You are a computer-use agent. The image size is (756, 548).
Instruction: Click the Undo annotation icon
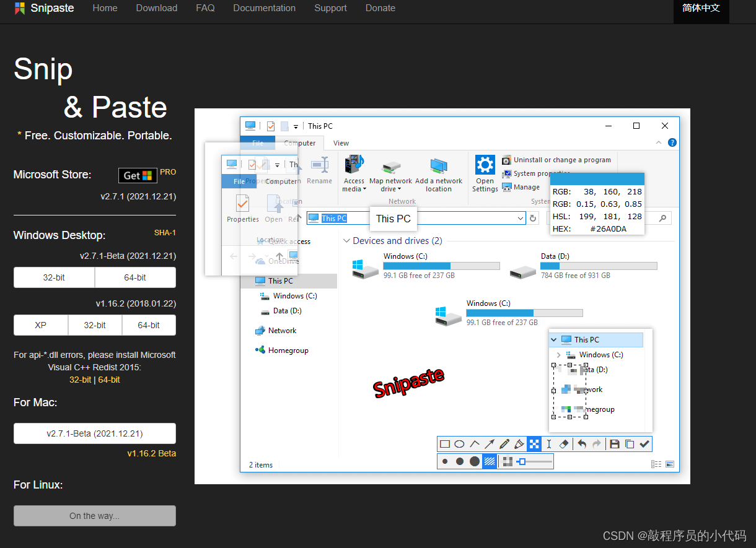pyautogui.click(x=582, y=443)
